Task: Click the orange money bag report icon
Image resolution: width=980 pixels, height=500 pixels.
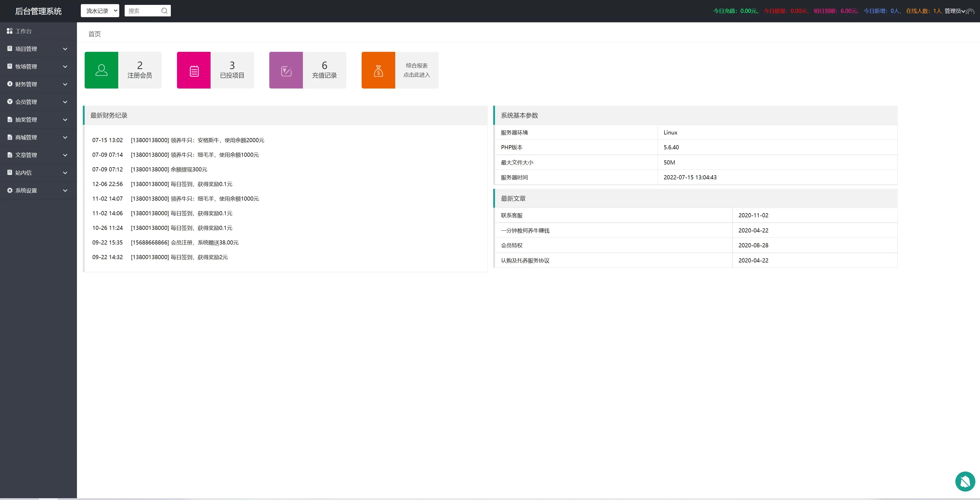Action: point(378,71)
